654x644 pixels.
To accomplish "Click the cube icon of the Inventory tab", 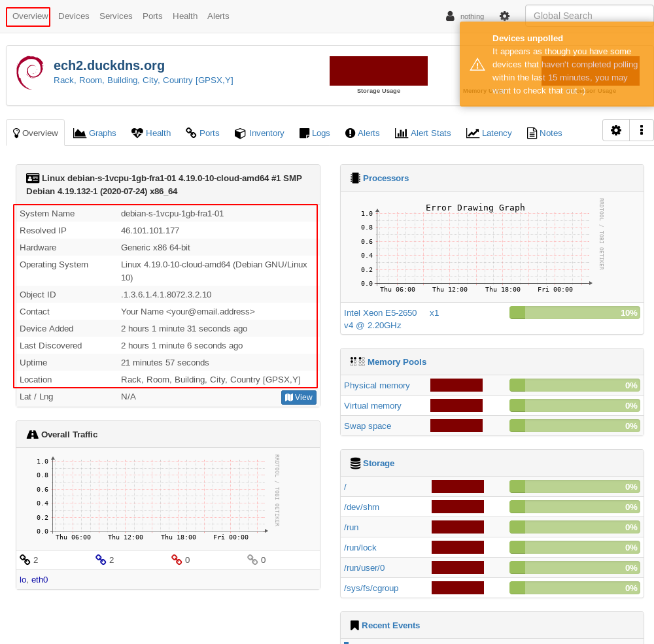I will 240,133.
